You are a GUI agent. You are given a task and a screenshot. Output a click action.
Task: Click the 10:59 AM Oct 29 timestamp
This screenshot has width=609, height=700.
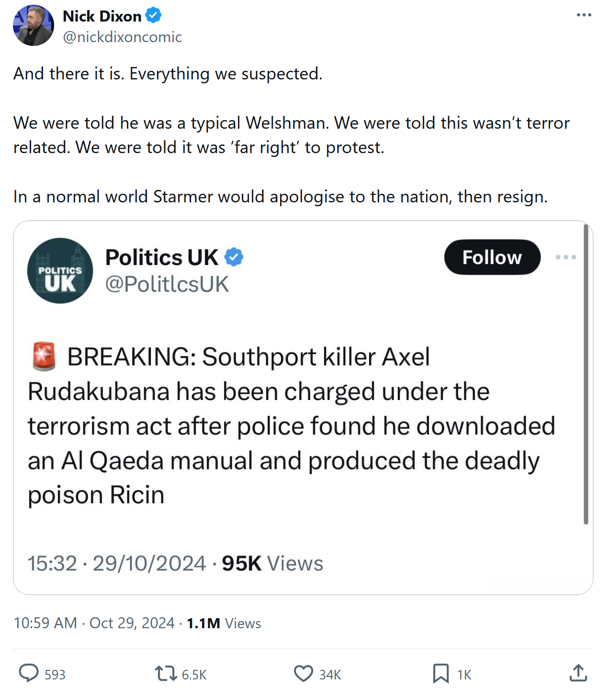[x=94, y=623]
